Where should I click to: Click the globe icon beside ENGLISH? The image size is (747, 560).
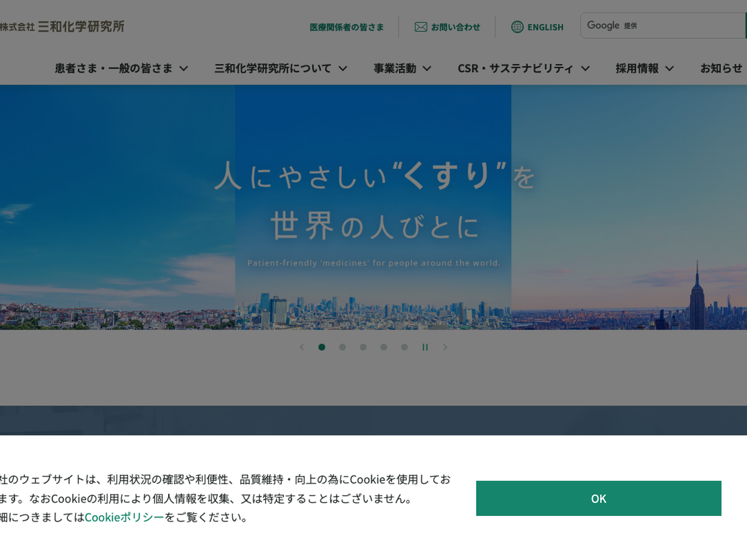pyautogui.click(x=517, y=27)
